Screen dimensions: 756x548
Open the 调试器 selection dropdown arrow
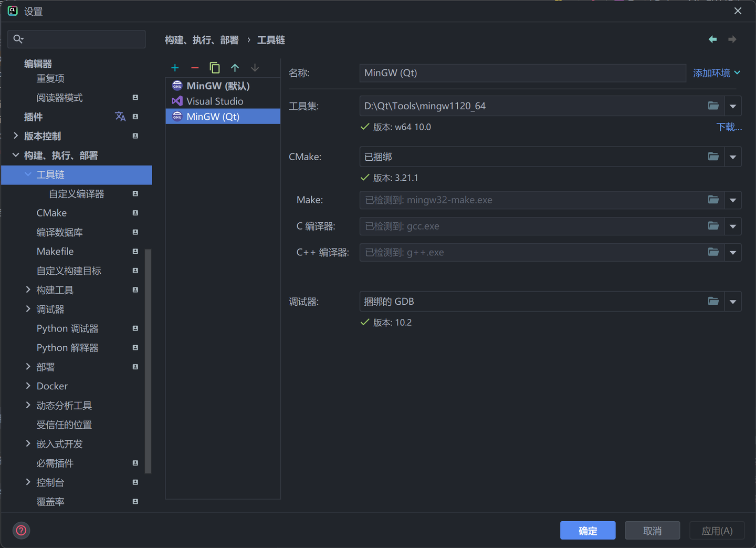733,301
